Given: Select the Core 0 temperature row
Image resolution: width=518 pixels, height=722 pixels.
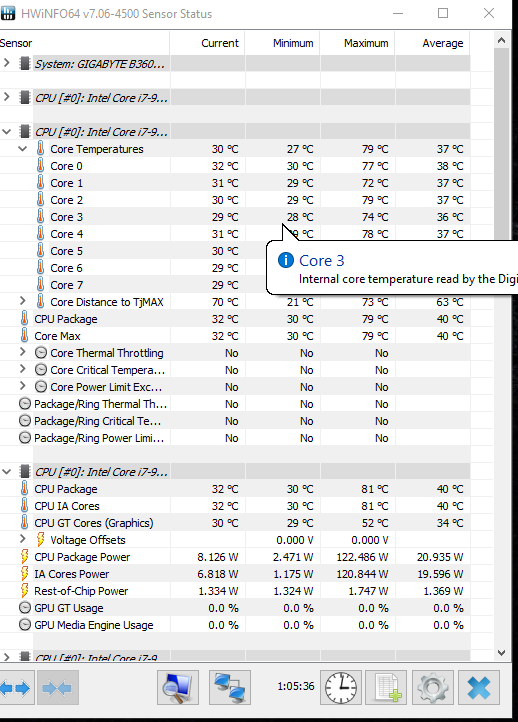Looking at the screenshot, I should [235, 166].
